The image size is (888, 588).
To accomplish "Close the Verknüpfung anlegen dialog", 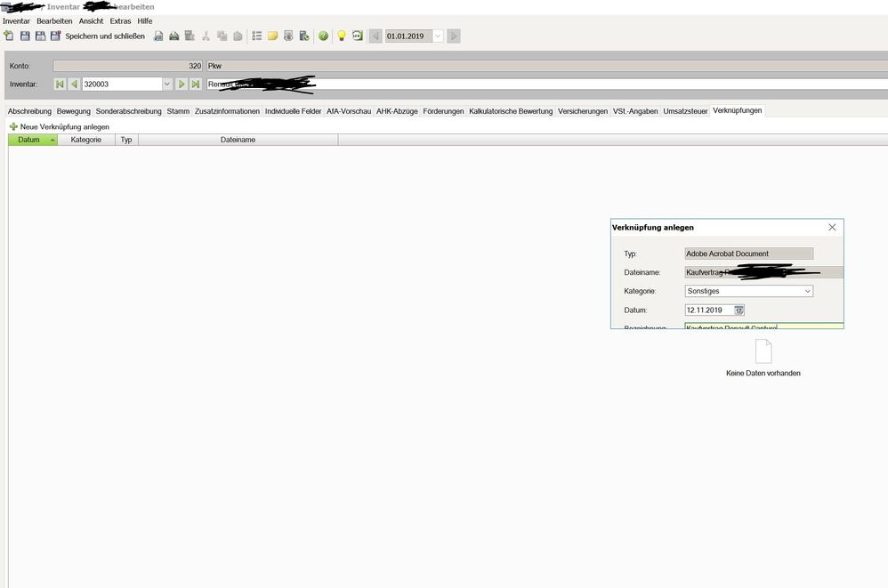I will point(832,228).
